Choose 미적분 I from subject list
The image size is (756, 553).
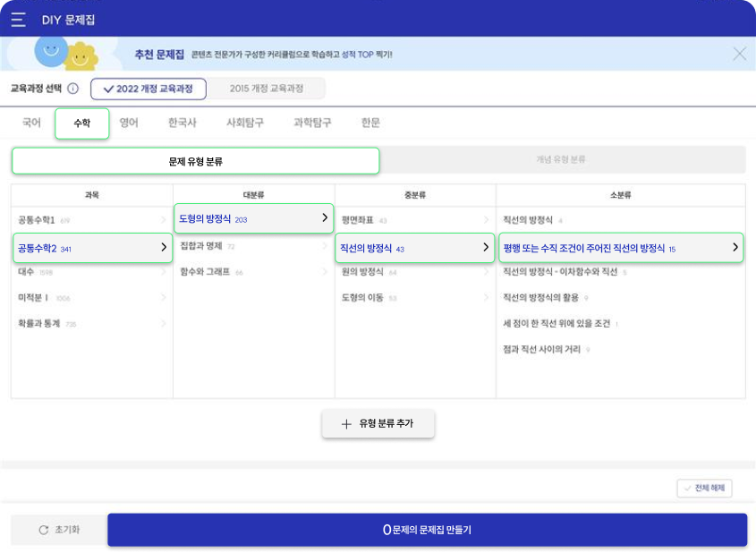tap(91, 298)
